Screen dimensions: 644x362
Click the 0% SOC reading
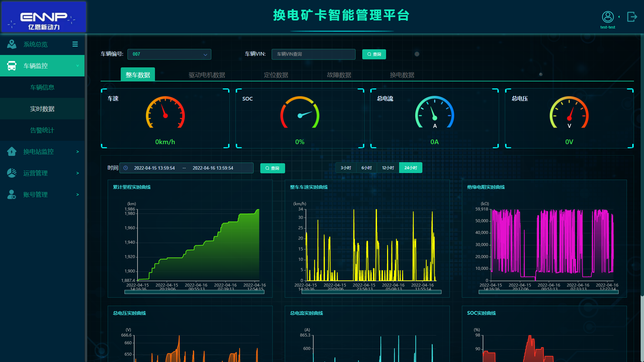point(300,142)
